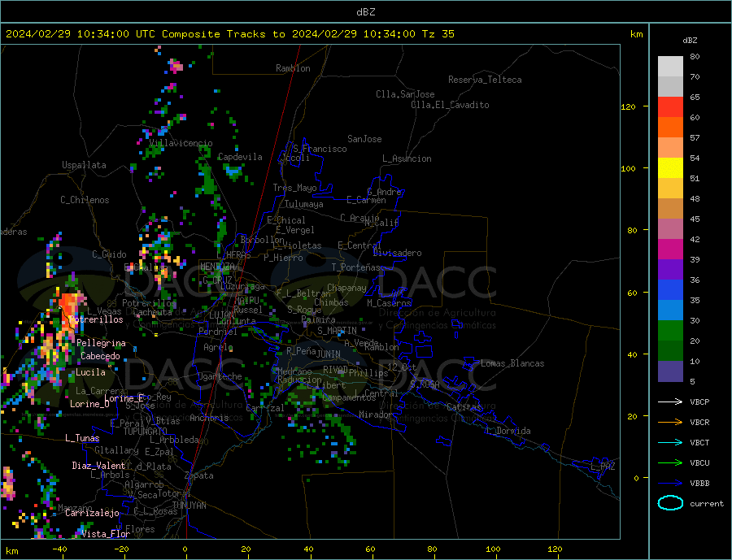Select the 'VBCP' legend label

point(699,402)
